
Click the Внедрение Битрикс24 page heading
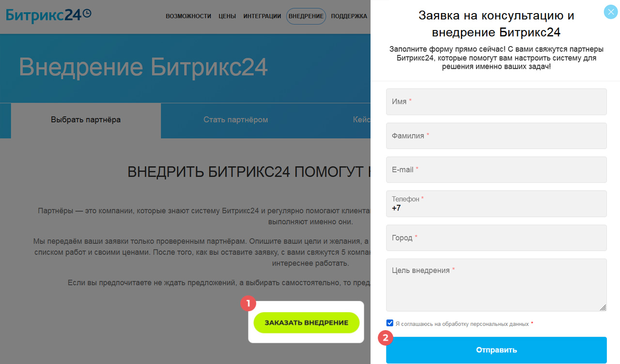[x=143, y=67]
